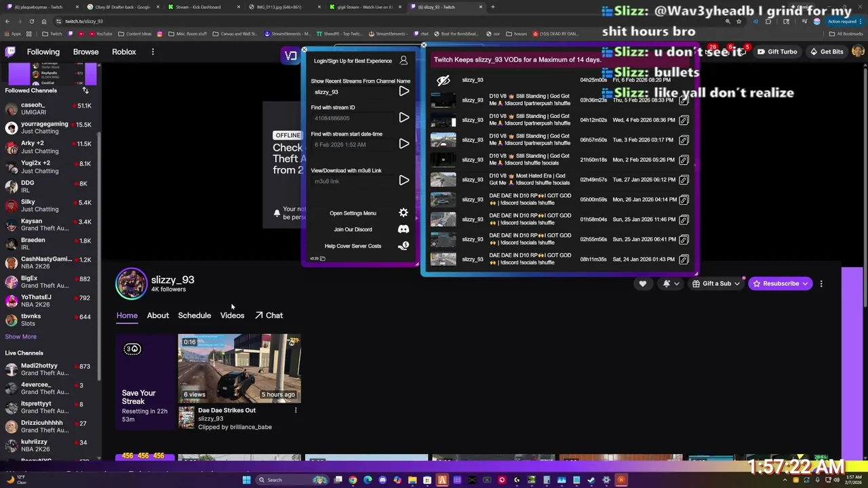Click play arrow next to m3u8 link field
This screenshot has width=868, height=488.
click(404, 180)
